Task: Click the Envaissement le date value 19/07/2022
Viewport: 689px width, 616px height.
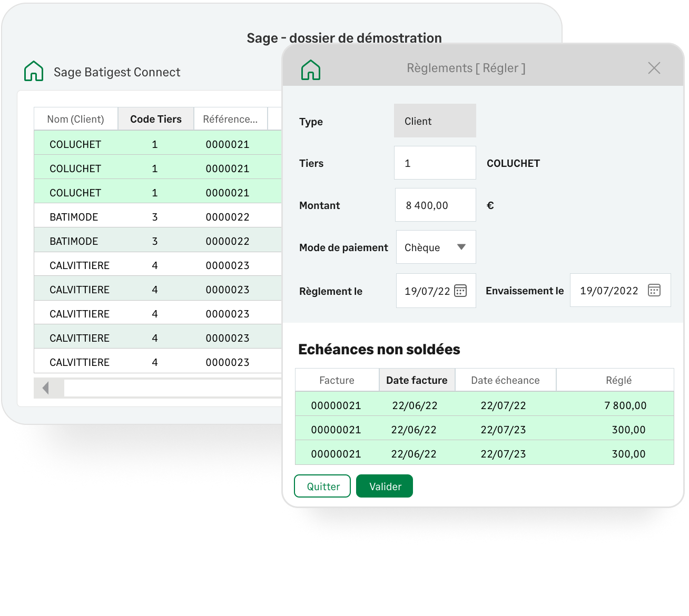Action: (609, 291)
